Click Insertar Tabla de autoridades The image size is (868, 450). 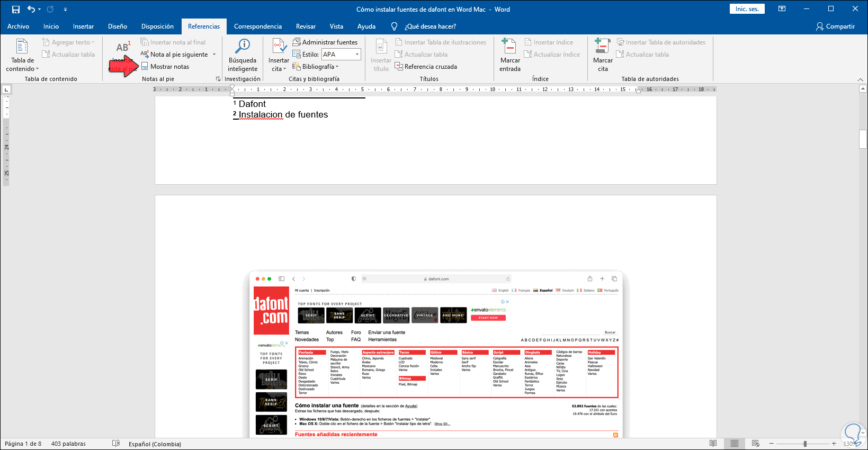click(x=661, y=42)
